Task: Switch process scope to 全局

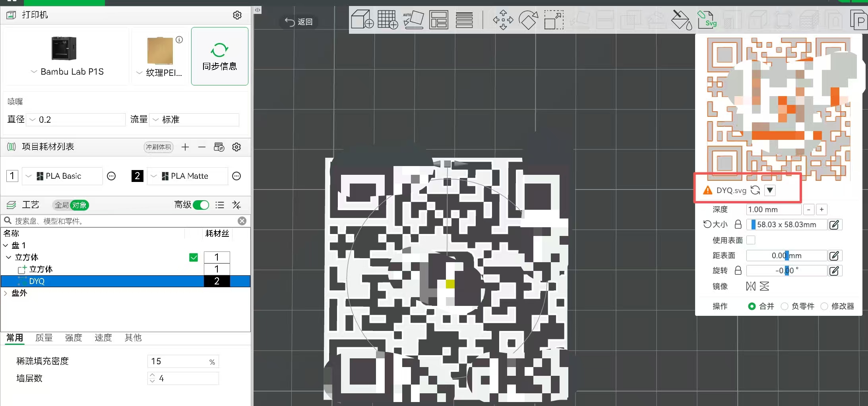Action: coord(62,205)
